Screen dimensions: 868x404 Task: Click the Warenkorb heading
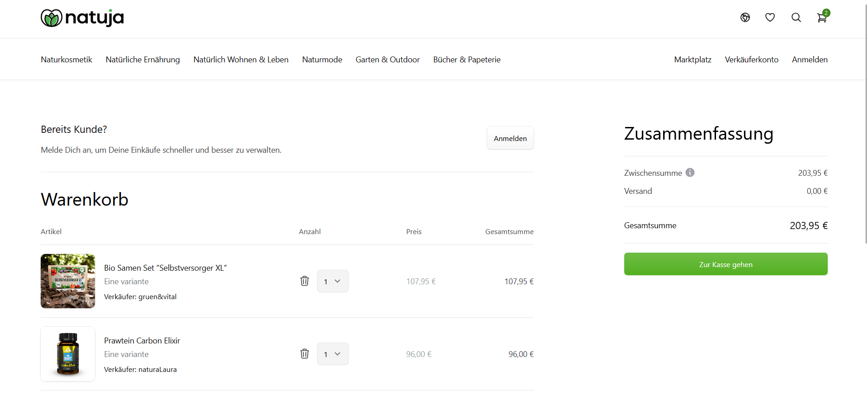(85, 199)
